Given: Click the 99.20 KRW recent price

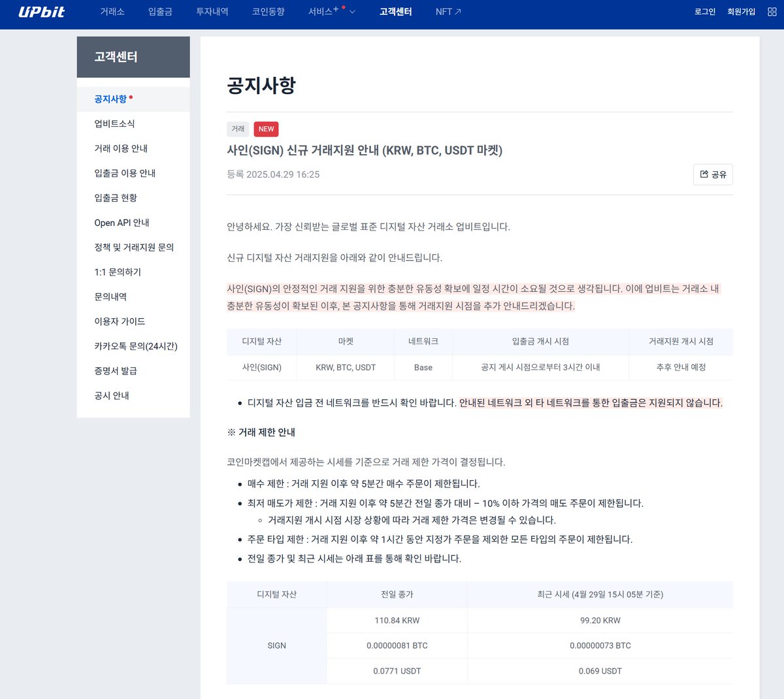Looking at the screenshot, I should coord(600,621).
